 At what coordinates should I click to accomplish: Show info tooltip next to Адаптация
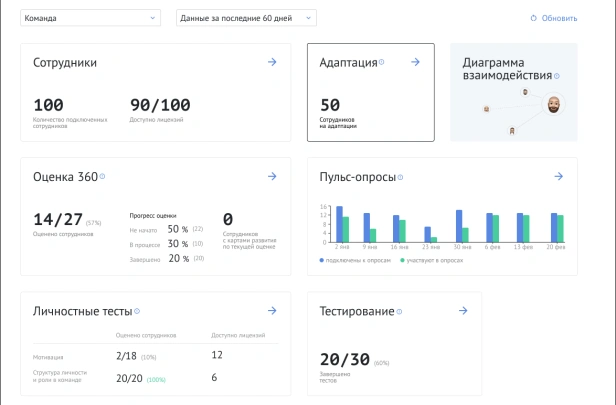coord(381,62)
